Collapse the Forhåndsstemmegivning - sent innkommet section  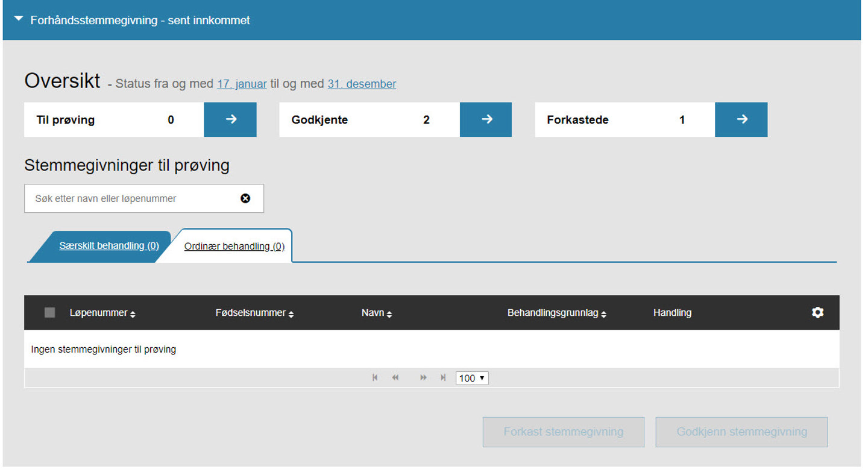pyautogui.click(x=19, y=20)
